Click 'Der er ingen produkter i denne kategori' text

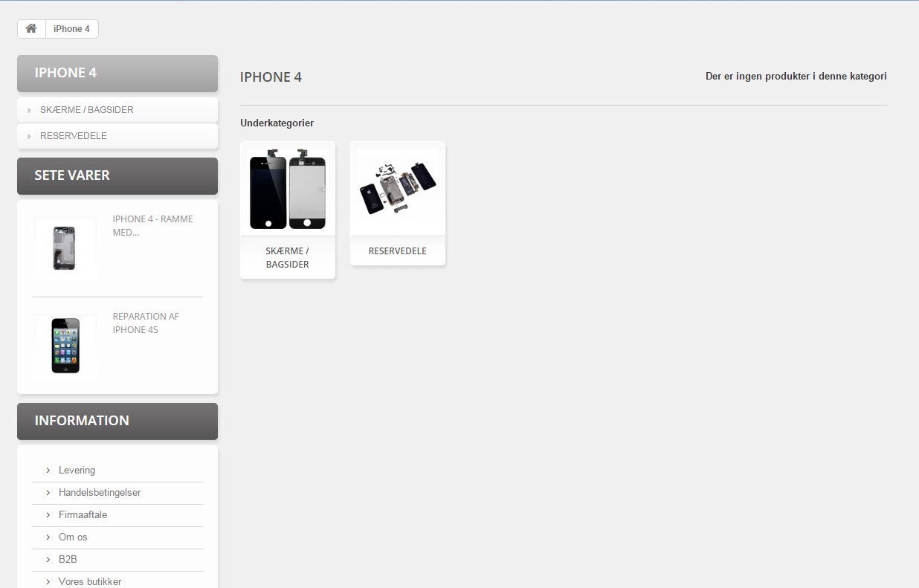pyautogui.click(x=796, y=76)
